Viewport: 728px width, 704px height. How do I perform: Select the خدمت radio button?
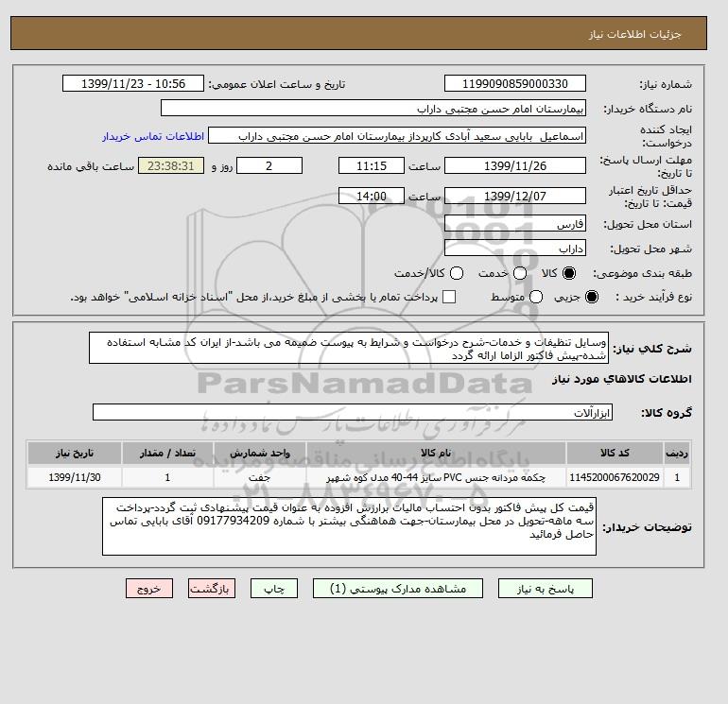click(x=520, y=273)
